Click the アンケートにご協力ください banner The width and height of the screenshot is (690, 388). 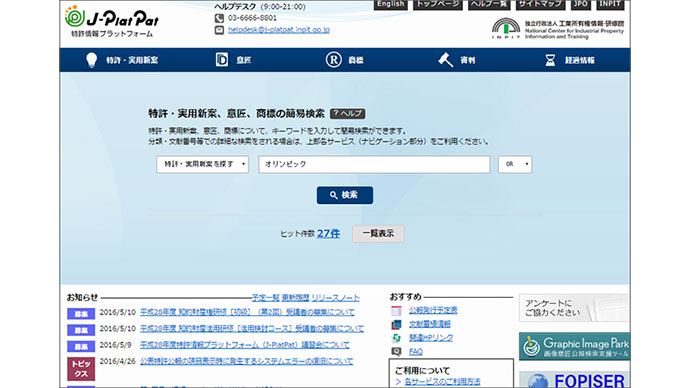[574, 308]
